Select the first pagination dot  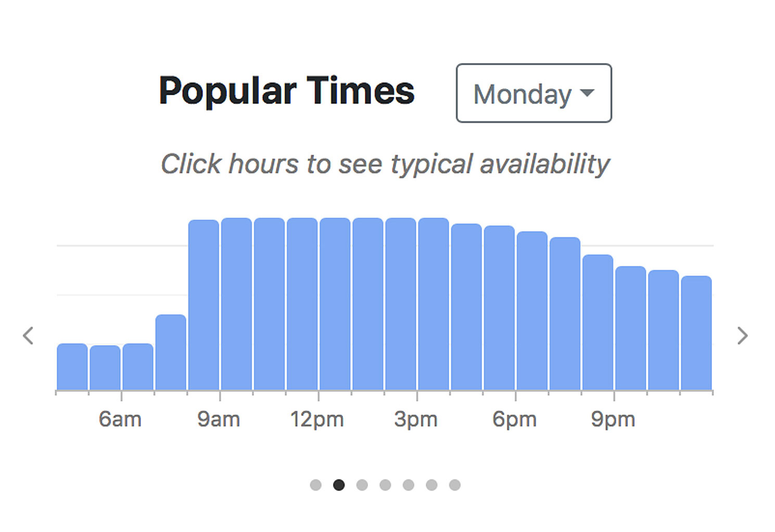pyautogui.click(x=315, y=485)
